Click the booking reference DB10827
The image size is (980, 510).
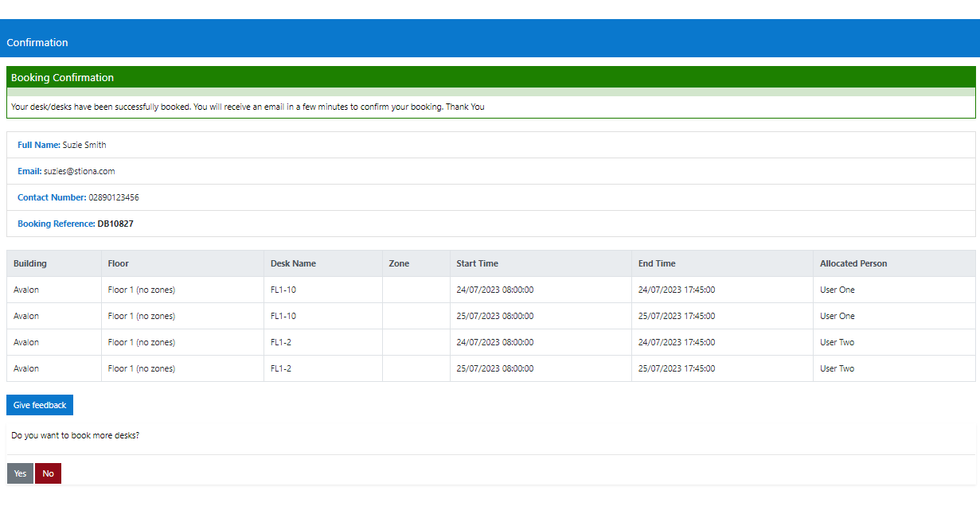coord(115,224)
